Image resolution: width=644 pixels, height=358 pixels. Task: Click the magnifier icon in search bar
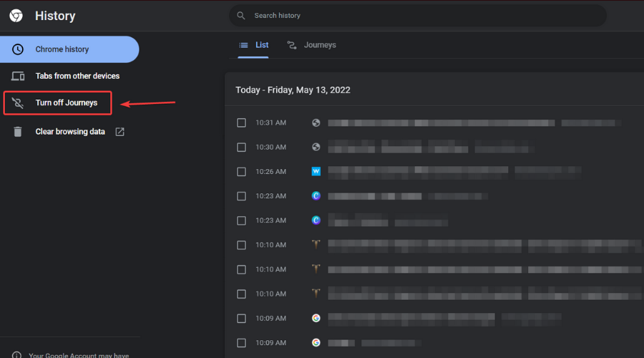(241, 16)
